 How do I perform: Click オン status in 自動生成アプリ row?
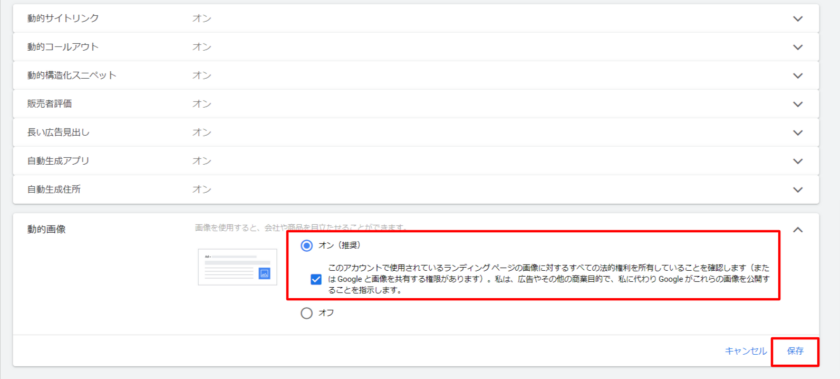[202, 160]
